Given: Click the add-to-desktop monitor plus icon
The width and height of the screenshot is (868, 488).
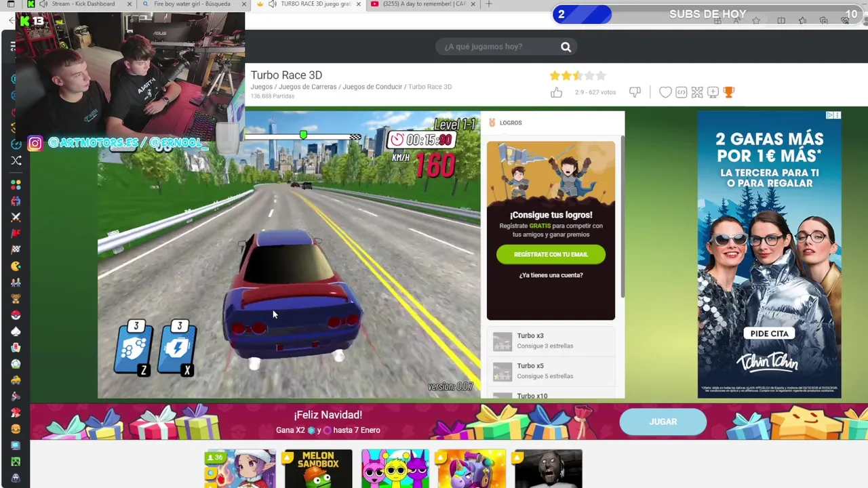Looking at the screenshot, I should pyautogui.click(x=713, y=92).
